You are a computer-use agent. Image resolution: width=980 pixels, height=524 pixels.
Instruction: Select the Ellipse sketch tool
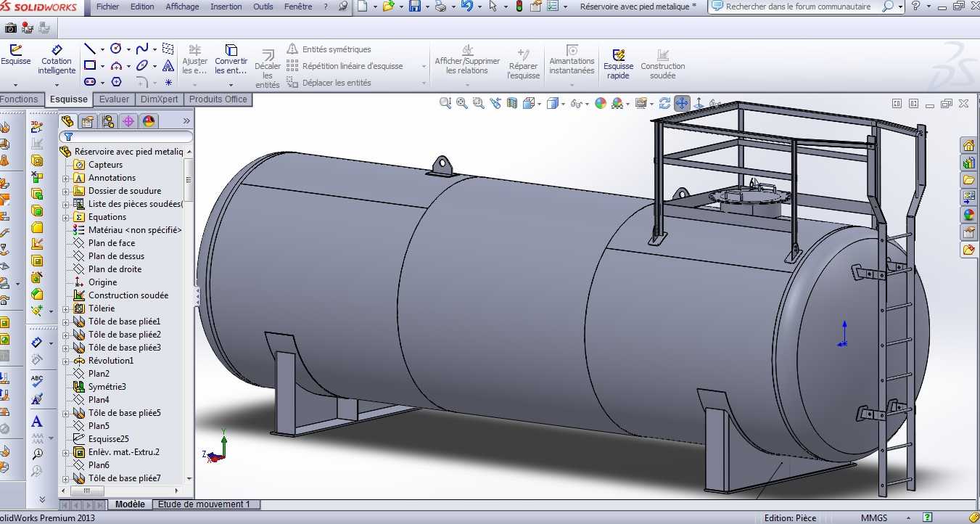click(x=142, y=65)
